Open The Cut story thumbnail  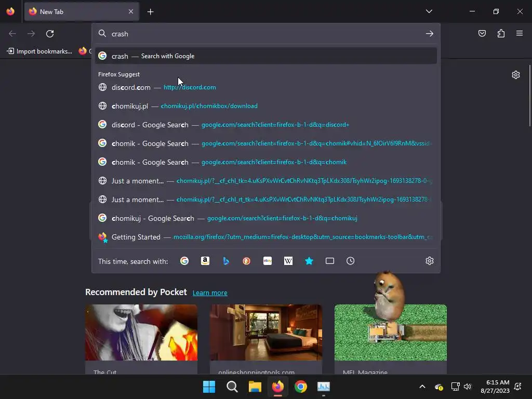[141, 332]
